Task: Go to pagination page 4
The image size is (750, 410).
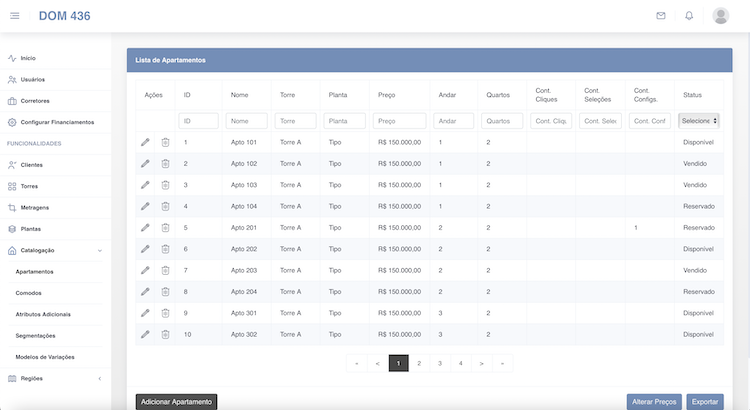Action: (461, 363)
